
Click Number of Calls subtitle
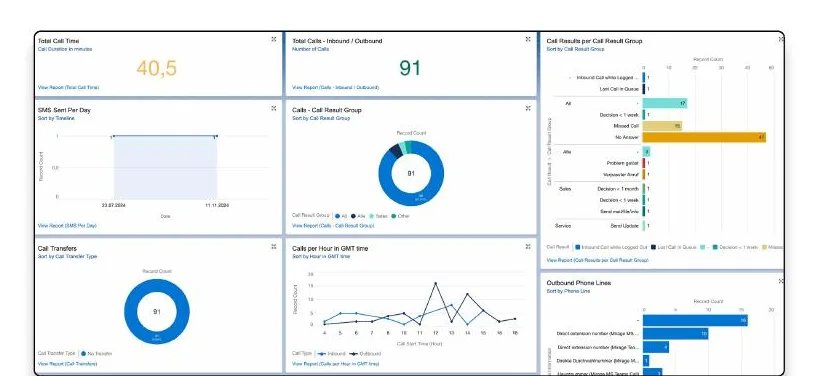click(311, 49)
